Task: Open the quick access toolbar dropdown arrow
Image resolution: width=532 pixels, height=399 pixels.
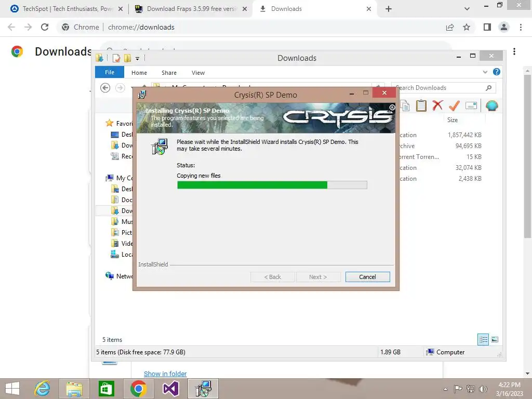Action: point(137,58)
